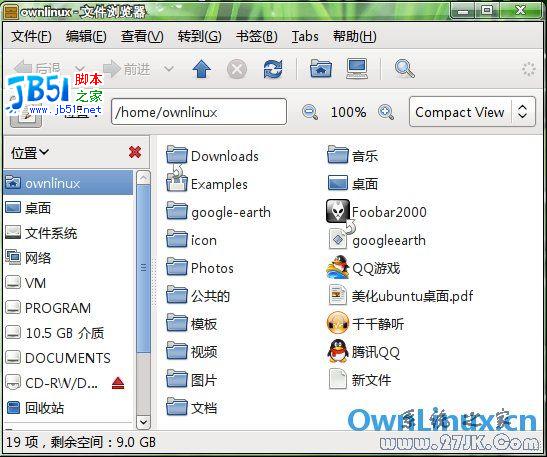Select the 新文件 blank file icon
Viewport: 547px width, 457px height.
[x=338, y=379]
